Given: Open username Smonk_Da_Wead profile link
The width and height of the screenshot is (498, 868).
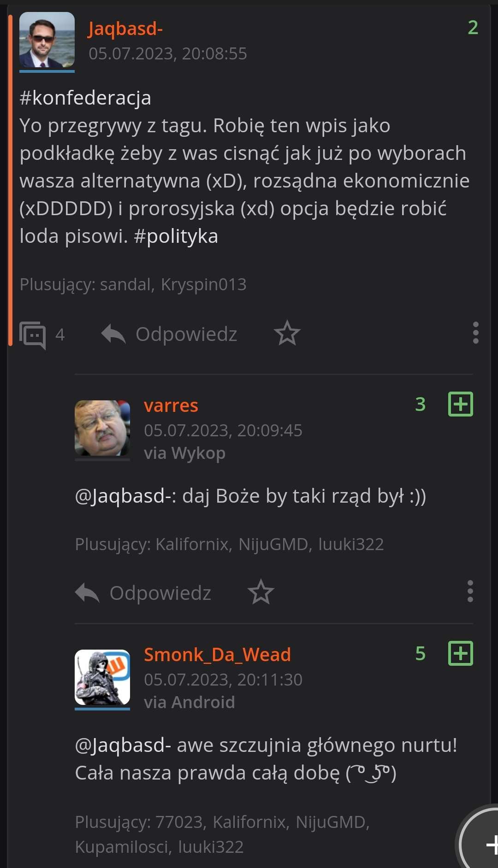Looking at the screenshot, I should (x=218, y=655).
